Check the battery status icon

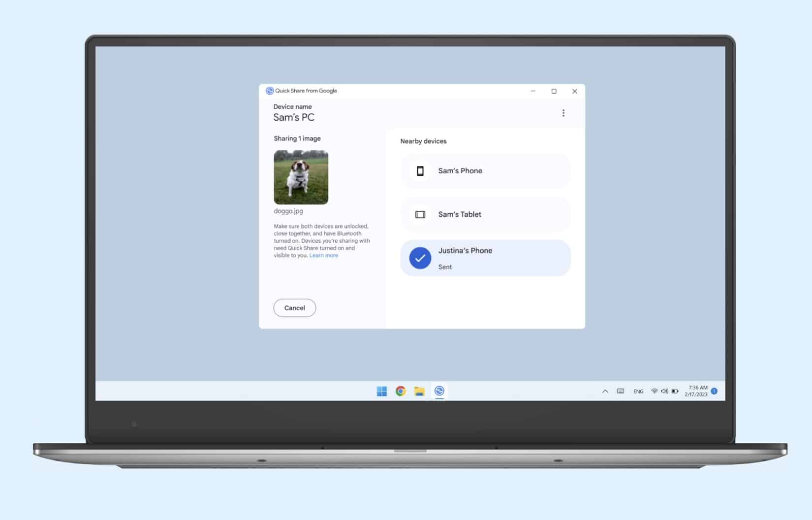coord(675,391)
